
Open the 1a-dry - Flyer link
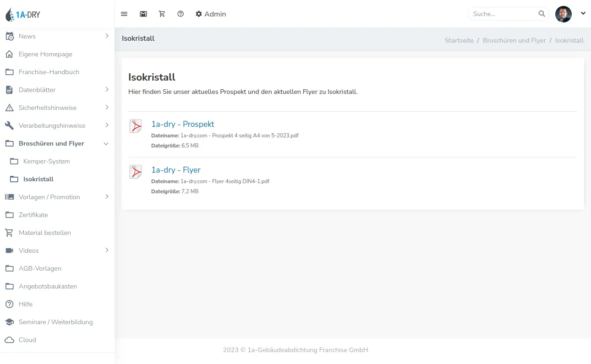tap(176, 170)
